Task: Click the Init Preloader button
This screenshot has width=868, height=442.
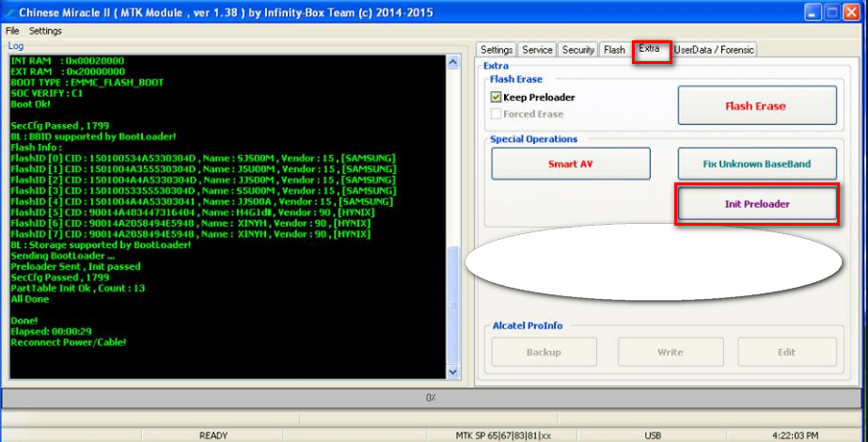Action: (757, 204)
